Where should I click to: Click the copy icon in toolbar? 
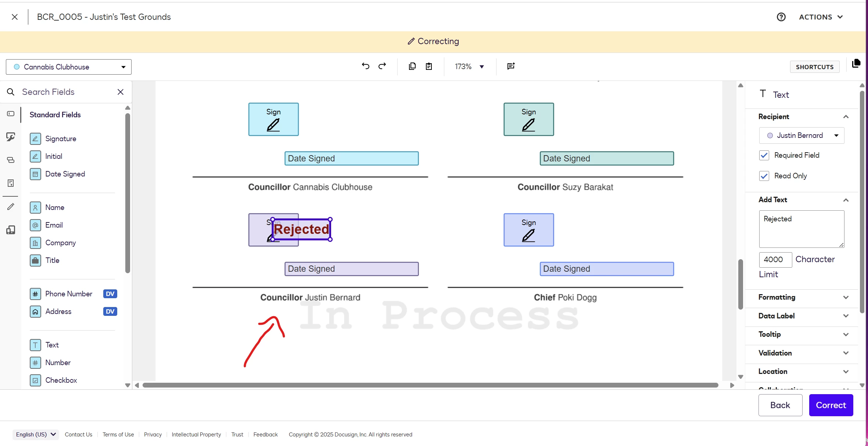click(x=412, y=66)
